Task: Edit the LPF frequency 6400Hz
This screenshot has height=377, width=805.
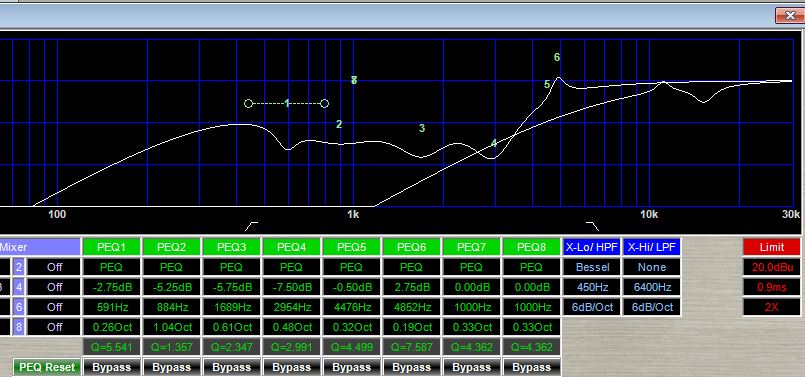Action: point(651,287)
